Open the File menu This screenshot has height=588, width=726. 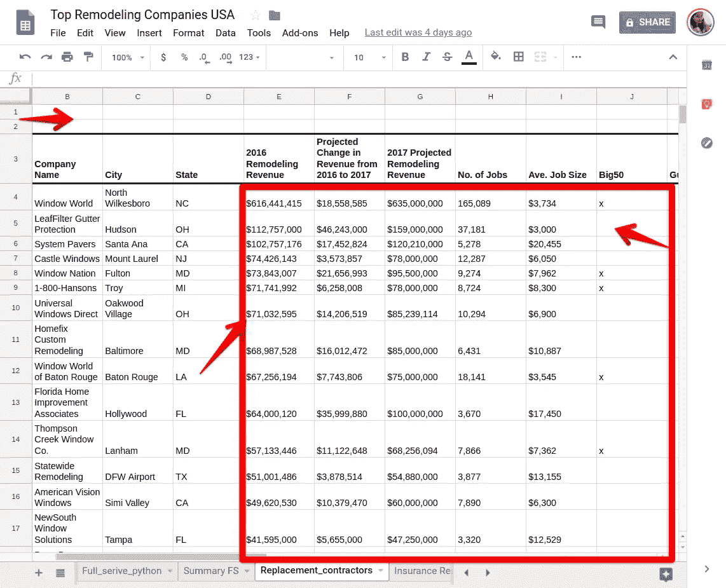(x=58, y=33)
